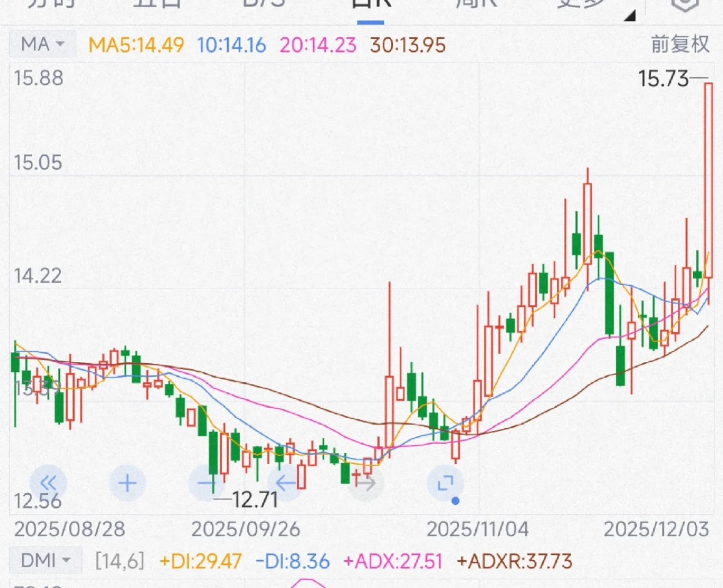Expand the 更多 period options arrow

629,16
